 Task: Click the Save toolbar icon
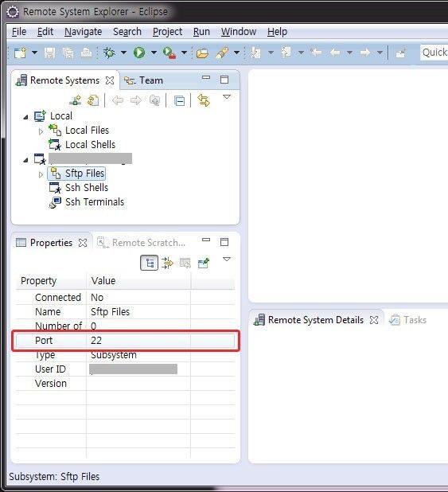click(49, 53)
